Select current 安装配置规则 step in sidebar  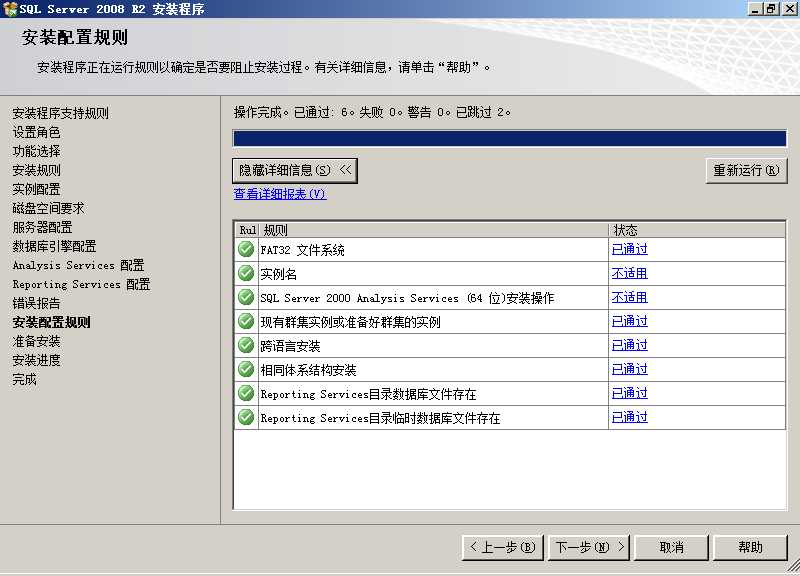coord(52,322)
